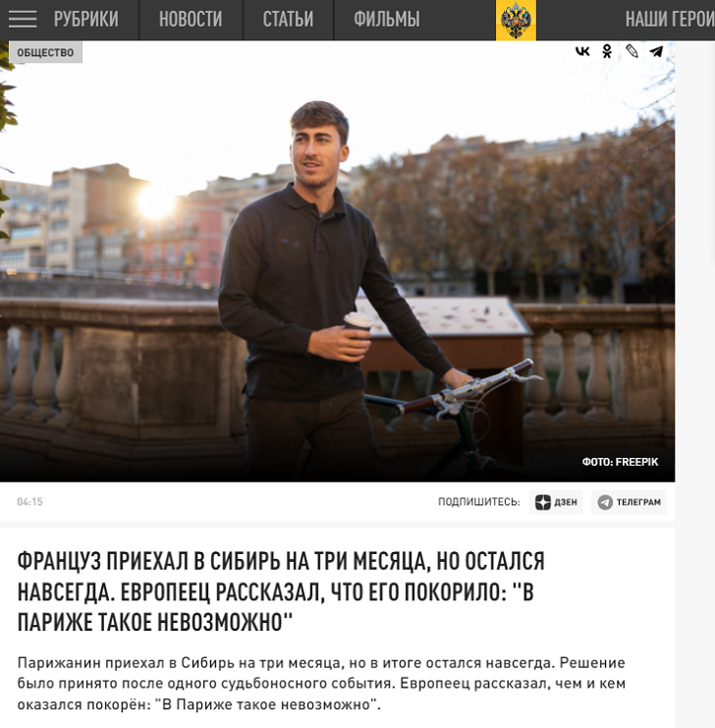Image resolution: width=715 pixels, height=728 pixels.
Task: Open the СТАТЬИ tab
Action: pyautogui.click(x=288, y=20)
